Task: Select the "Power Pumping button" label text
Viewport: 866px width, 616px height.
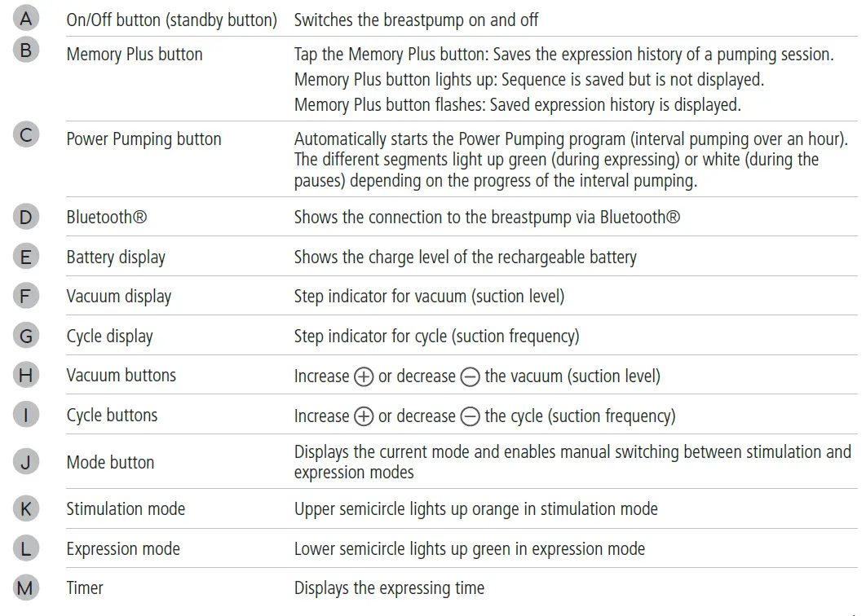Action: (x=144, y=139)
